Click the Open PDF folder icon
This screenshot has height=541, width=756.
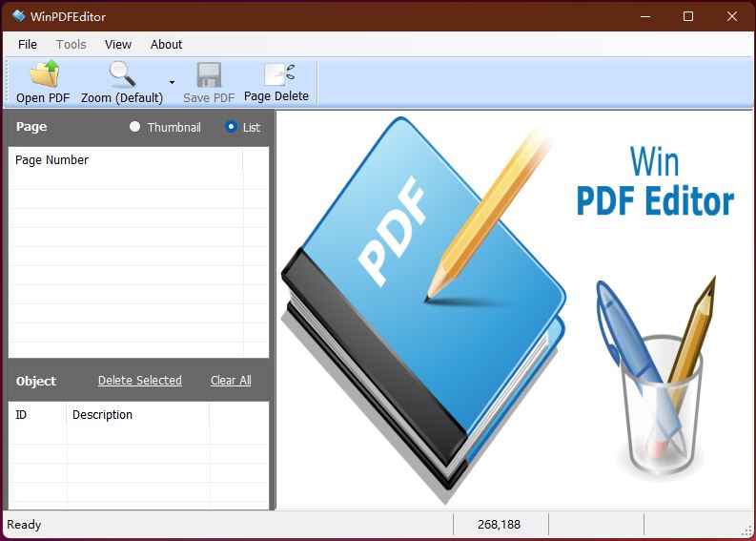(43, 74)
